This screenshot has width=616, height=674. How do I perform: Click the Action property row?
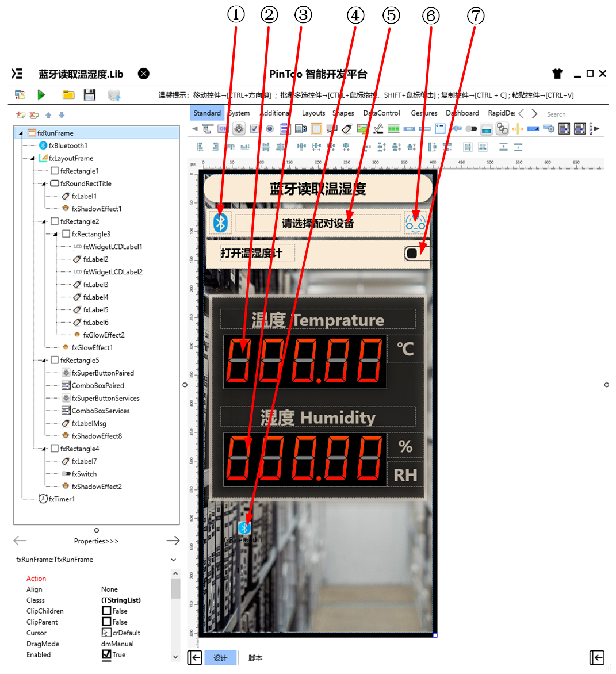tap(36, 578)
